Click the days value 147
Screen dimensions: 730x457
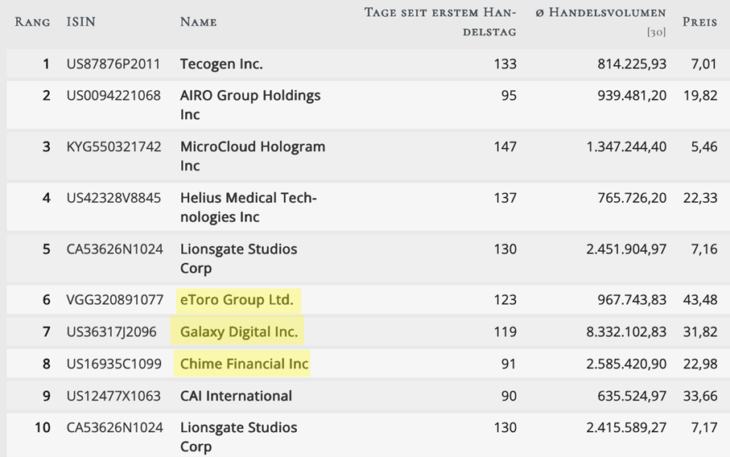[505, 147]
